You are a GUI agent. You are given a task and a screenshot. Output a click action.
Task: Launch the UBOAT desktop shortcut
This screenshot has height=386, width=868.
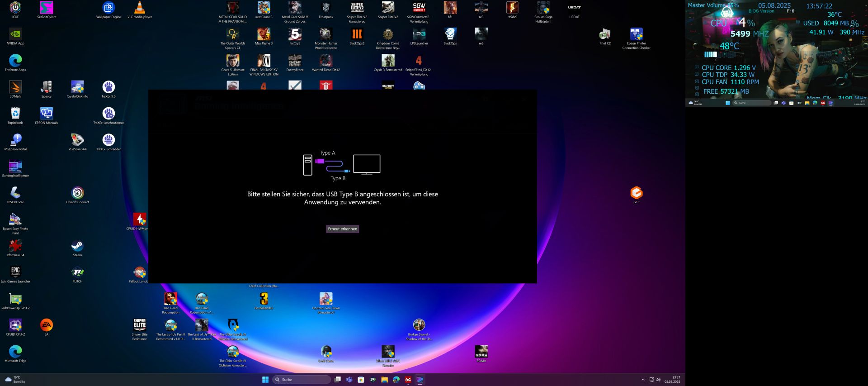(574, 10)
